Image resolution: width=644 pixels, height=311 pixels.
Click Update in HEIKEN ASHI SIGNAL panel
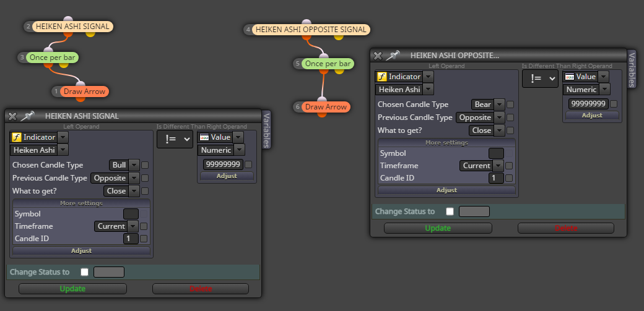72,289
